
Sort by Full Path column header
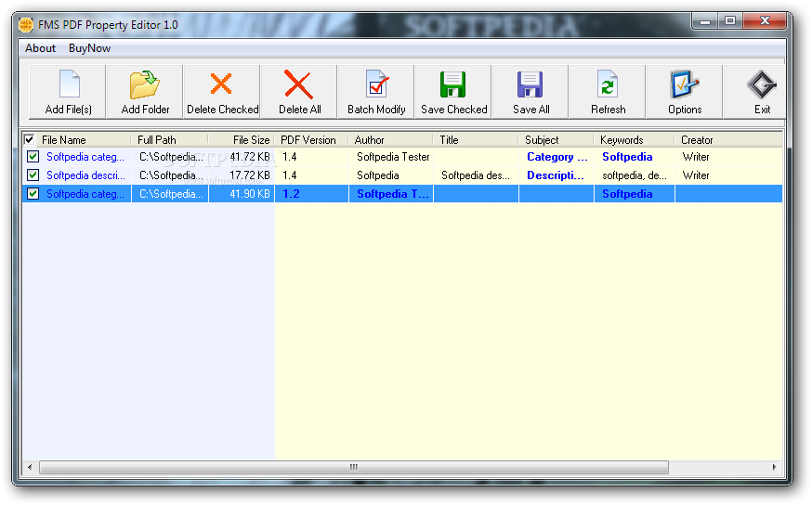169,139
